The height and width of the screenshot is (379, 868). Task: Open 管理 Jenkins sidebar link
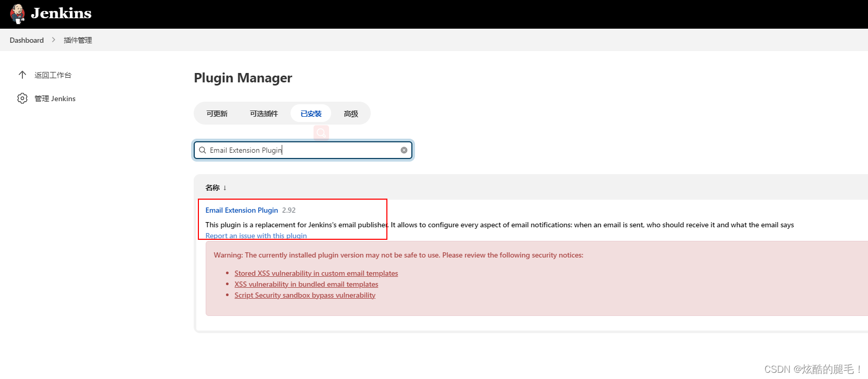point(55,99)
